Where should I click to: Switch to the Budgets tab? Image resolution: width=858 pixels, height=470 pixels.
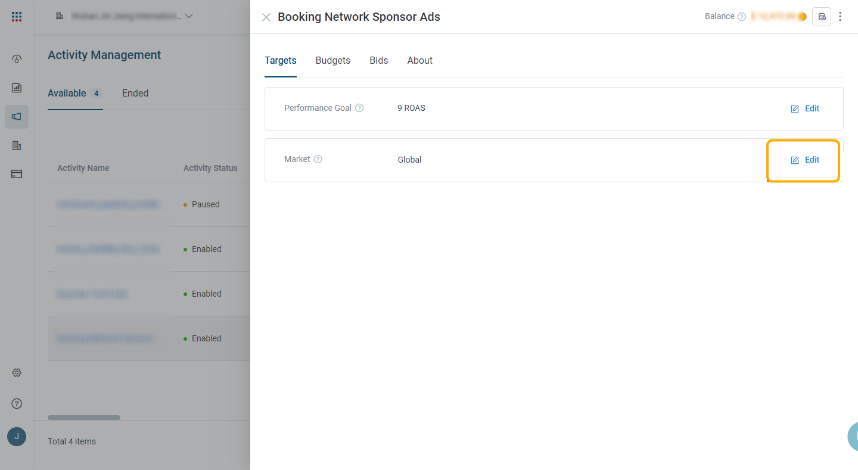(x=333, y=61)
